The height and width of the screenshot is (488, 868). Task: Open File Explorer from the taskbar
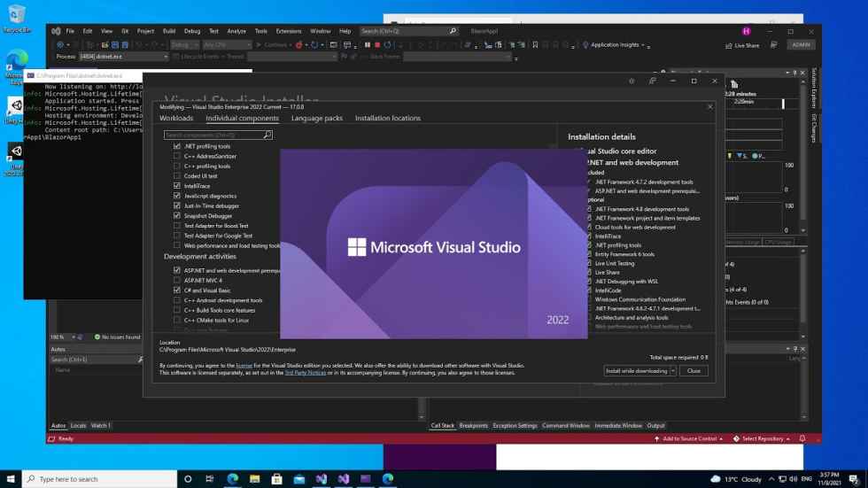[x=255, y=478]
